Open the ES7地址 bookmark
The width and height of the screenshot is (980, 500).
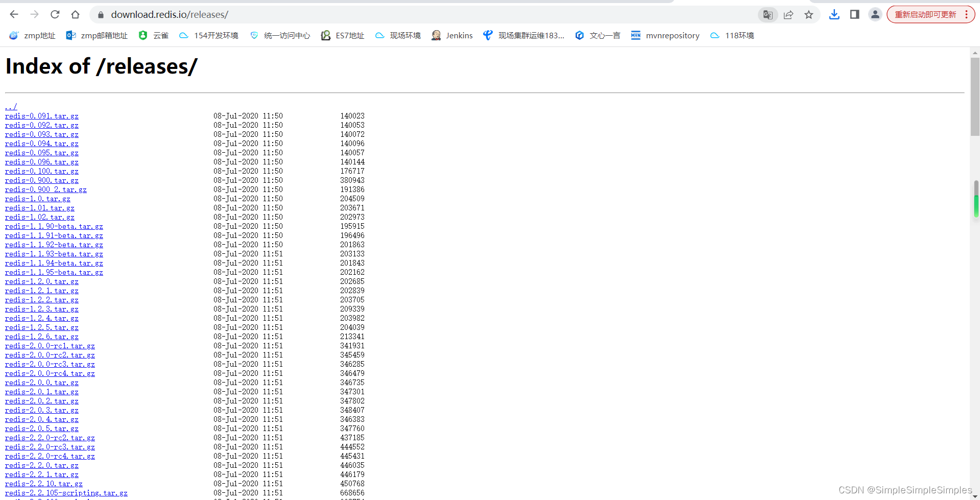(343, 35)
